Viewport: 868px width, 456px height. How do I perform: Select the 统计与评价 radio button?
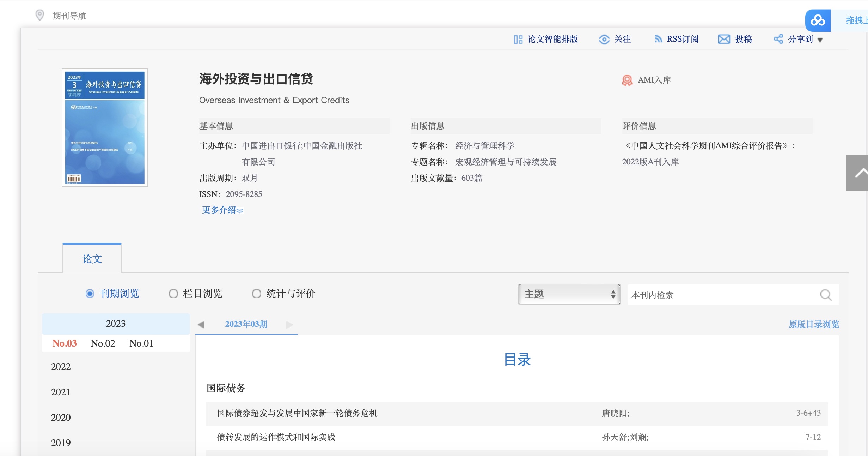pyautogui.click(x=256, y=294)
